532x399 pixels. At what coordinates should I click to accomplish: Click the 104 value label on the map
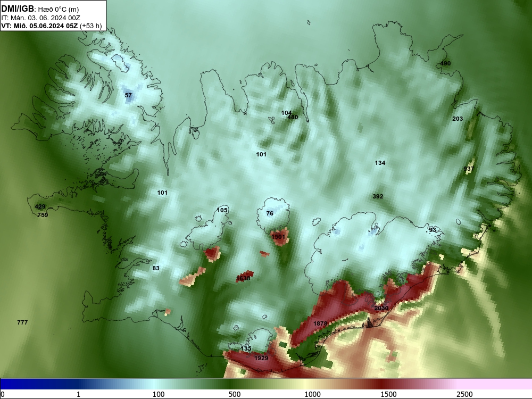coord(286,113)
